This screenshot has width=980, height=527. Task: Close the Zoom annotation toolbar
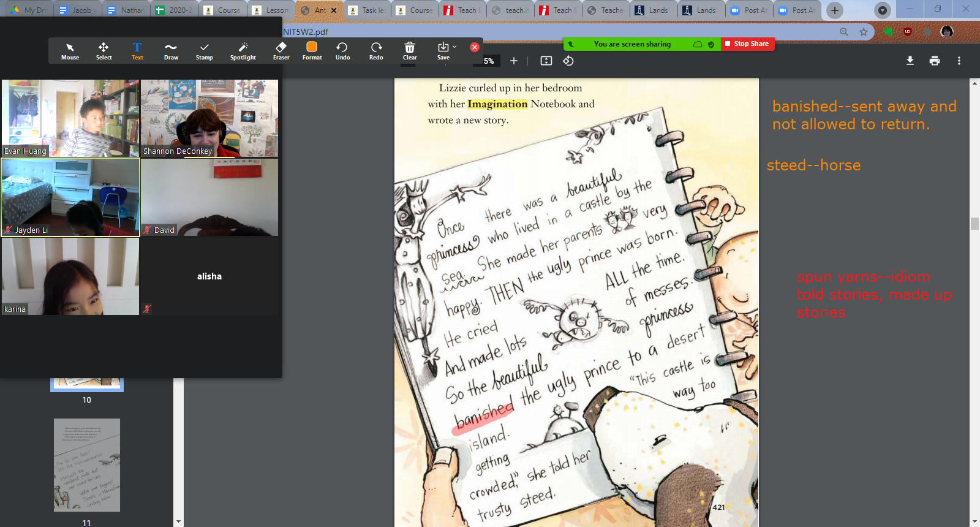point(475,47)
